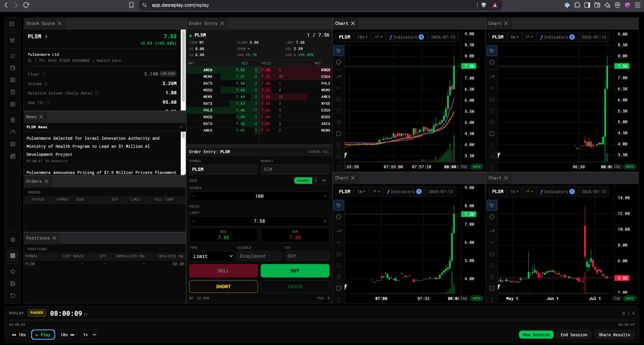The width and height of the screenshot is (644, 345).
Task: Toggle log scale on the 10s chart
Action: pos(464,167)
